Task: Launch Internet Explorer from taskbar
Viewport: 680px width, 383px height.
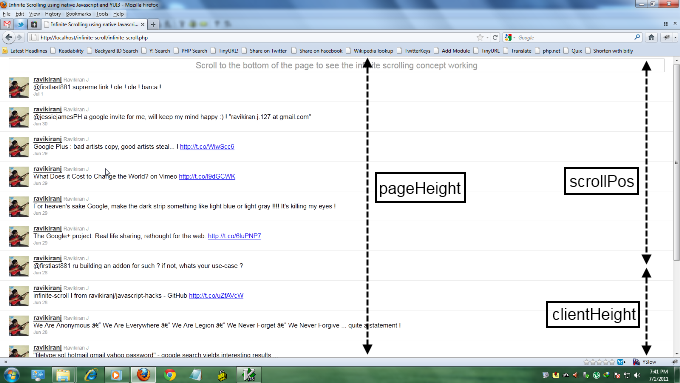Action: click(x=90, y=375)
